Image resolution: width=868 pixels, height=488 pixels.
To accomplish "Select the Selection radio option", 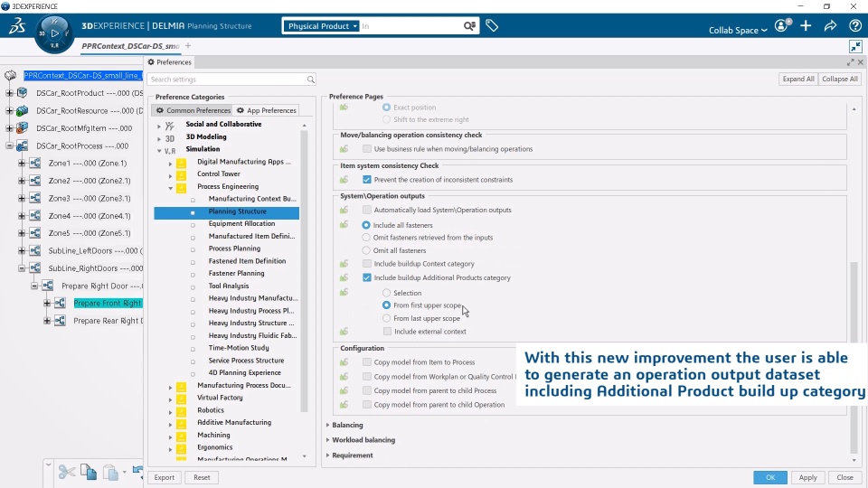I will click(x=386, y=293).
